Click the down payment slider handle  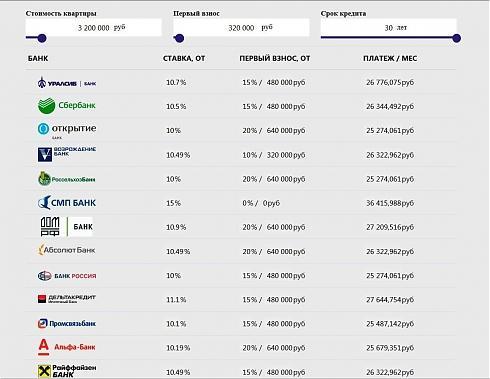coord(179,38)
